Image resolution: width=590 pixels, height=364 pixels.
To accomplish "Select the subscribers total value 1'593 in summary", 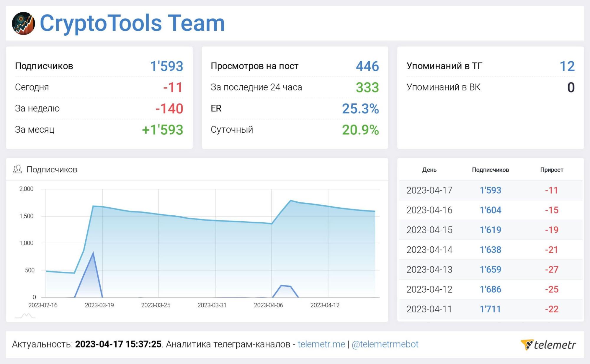I will (x=167, y=66).
